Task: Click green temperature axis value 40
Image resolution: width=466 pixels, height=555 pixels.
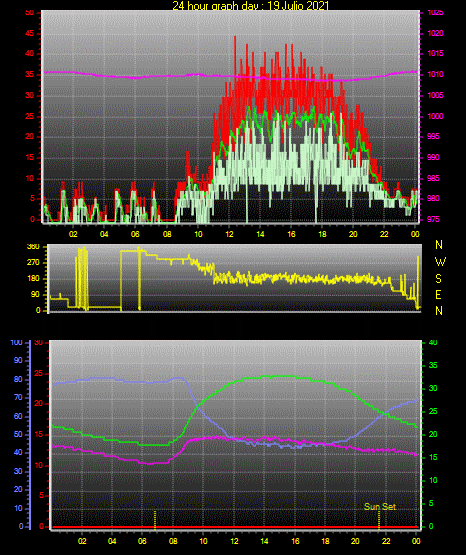Action: tap(433, 342)
